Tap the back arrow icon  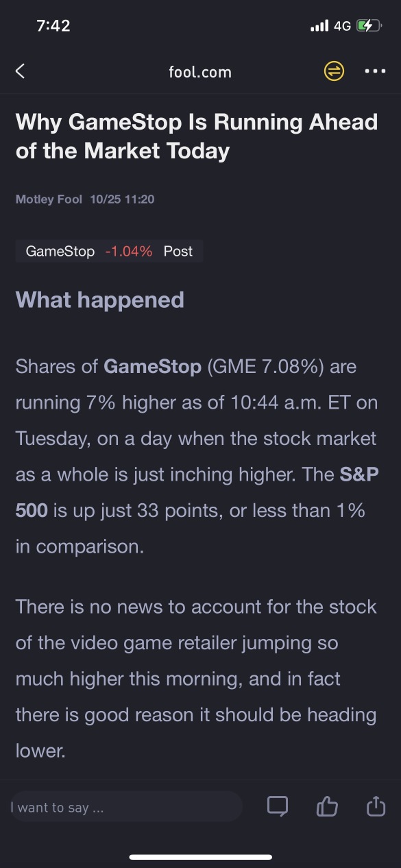pos(20,71)
